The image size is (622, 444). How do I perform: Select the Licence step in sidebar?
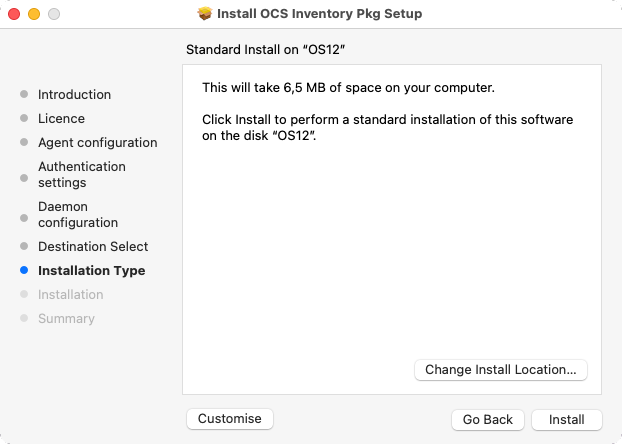(61, 118)
